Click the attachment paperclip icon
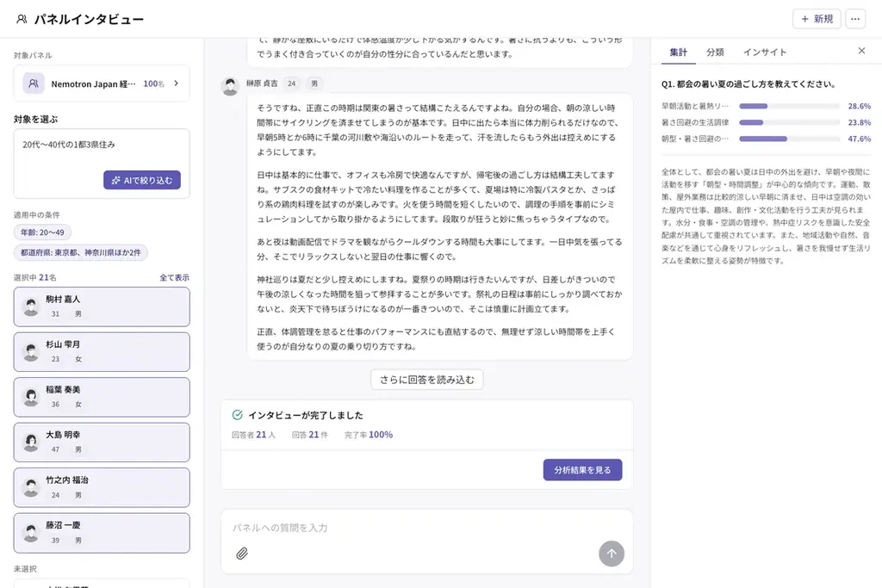This screenshot has width=882, height=588. coord(242,554)
